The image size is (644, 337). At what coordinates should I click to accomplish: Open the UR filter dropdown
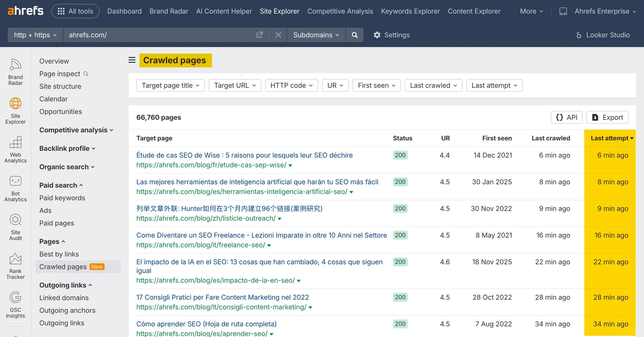335,85
